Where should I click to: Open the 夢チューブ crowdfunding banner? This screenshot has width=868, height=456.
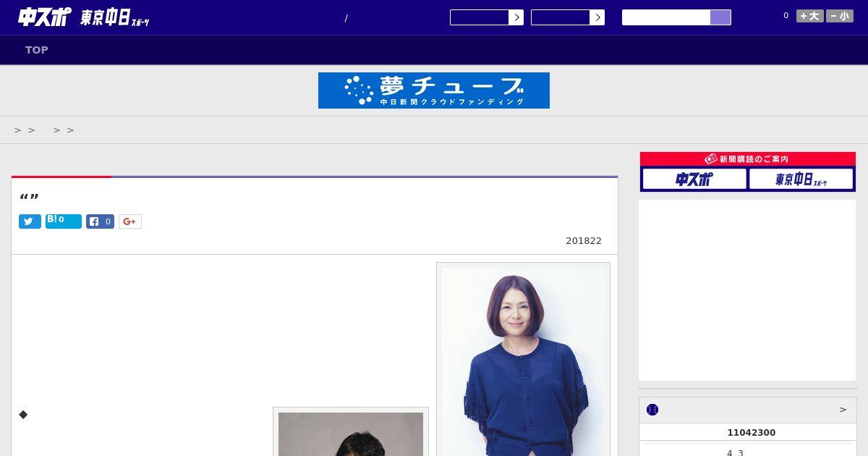coord(434,90)
